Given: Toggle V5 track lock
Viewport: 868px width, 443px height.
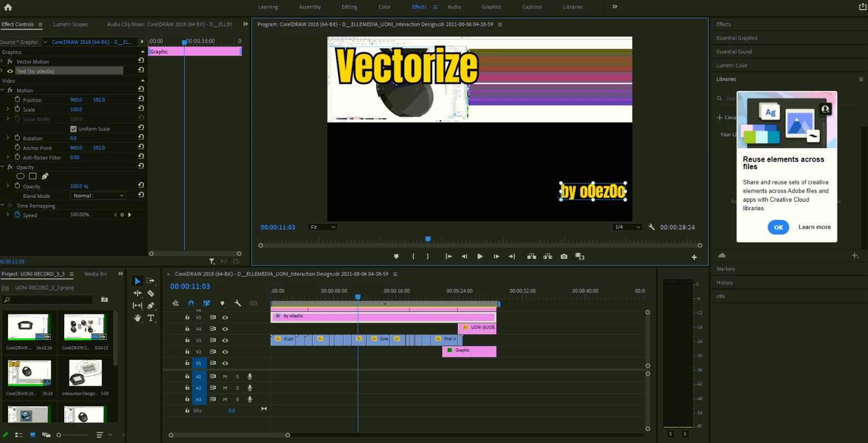Looking at the screenshot, I should pos(187,317).
